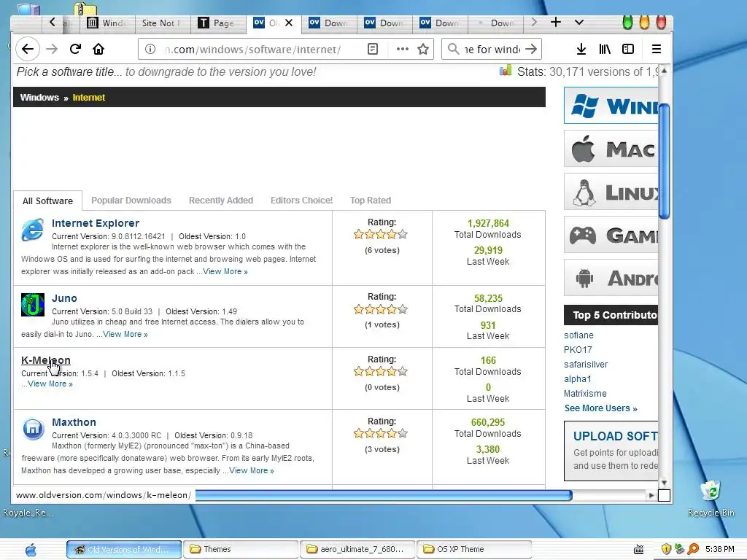Open the hamburger application menu
This screenshot has height=560, width=747.
pyautogui.click(x=657, y=49)
